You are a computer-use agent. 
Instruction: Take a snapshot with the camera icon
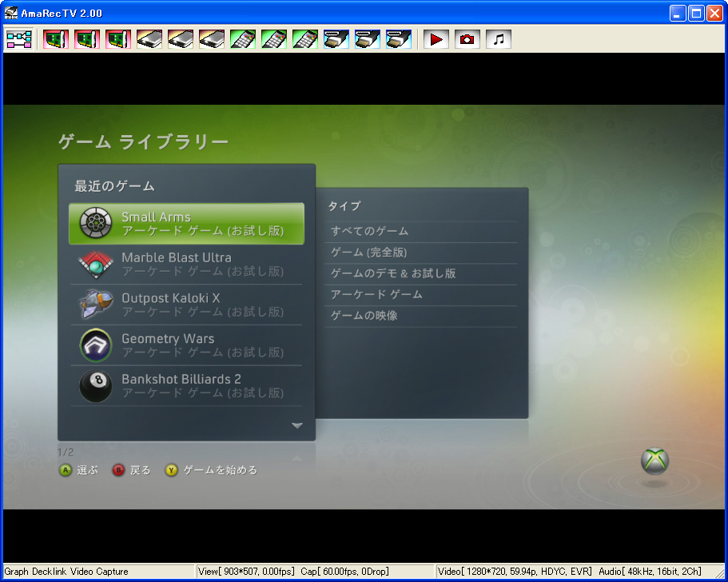coord(467,39)
